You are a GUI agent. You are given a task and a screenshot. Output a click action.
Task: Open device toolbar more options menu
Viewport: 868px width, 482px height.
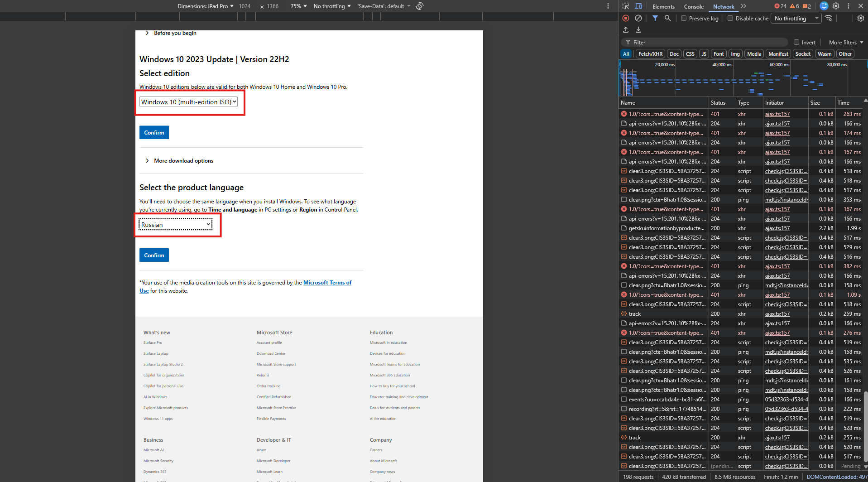click(608, 6)
